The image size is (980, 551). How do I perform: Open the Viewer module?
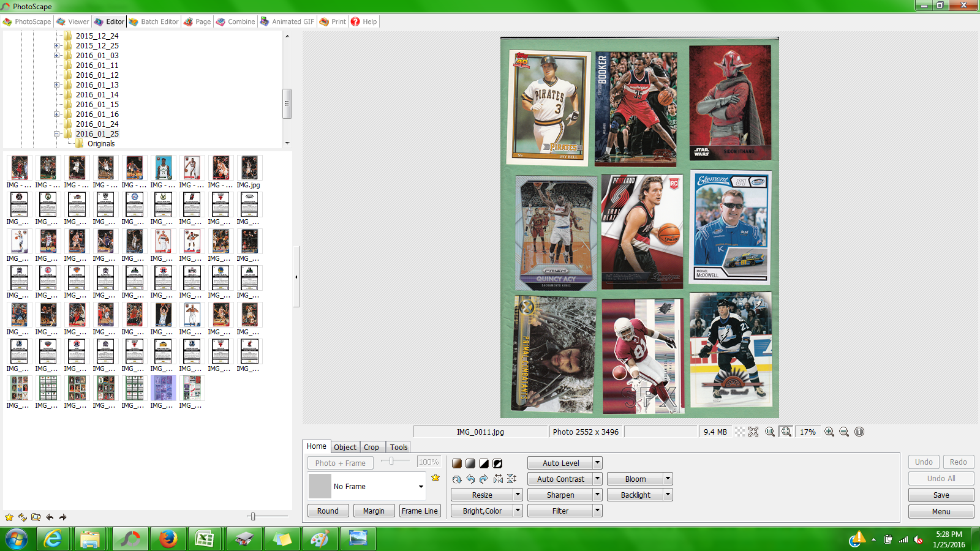pyautogui.click(x=72, y=21)
